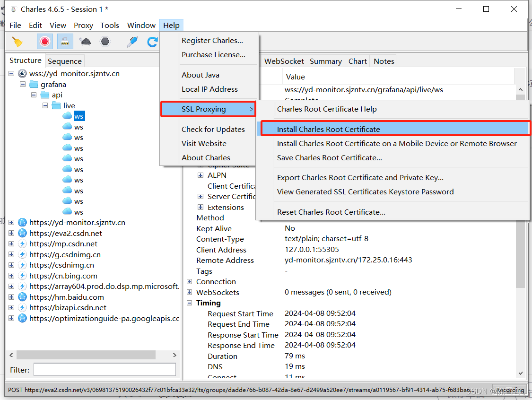Open the File menu
Viewport: 532px width, 400px height.
(x=15, y=26)
